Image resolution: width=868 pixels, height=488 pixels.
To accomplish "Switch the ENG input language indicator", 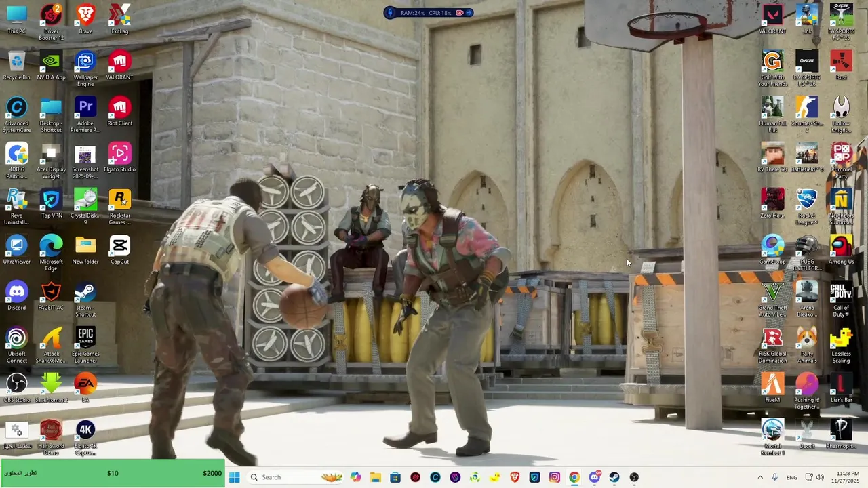I will 791,477.
